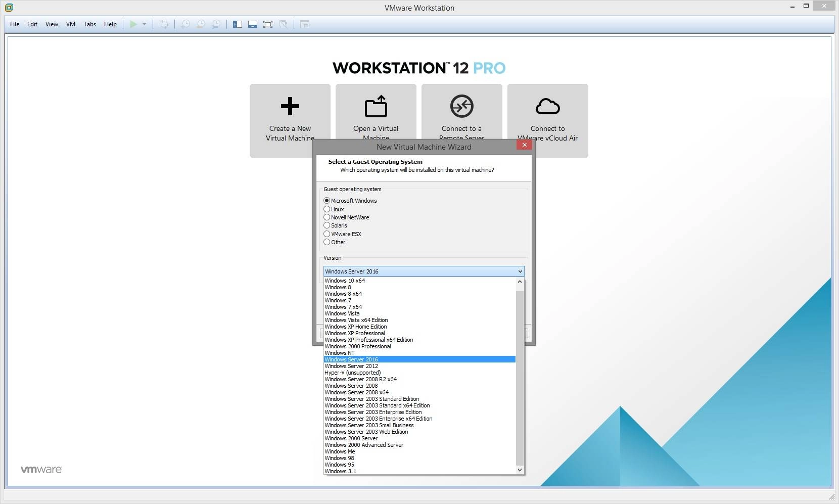Close the New Virtual Machine Wizard
Screen dimensions: 839x504
524,145
